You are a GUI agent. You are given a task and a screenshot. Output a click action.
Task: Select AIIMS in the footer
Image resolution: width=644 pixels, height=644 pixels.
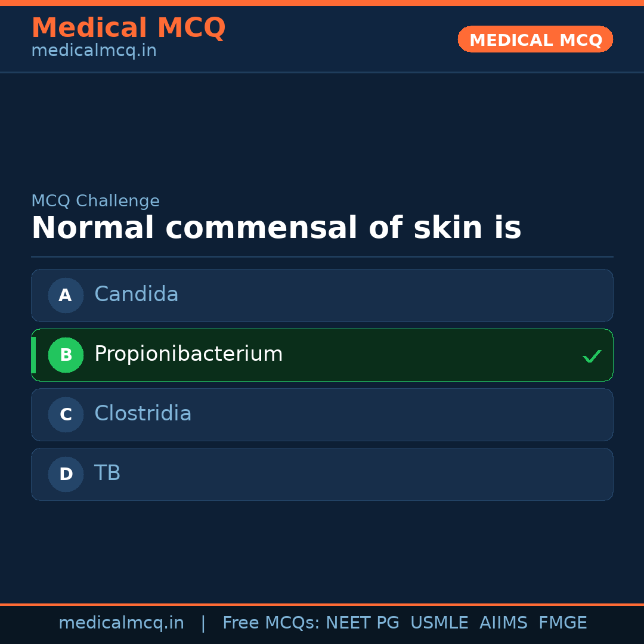coord(503,623)
